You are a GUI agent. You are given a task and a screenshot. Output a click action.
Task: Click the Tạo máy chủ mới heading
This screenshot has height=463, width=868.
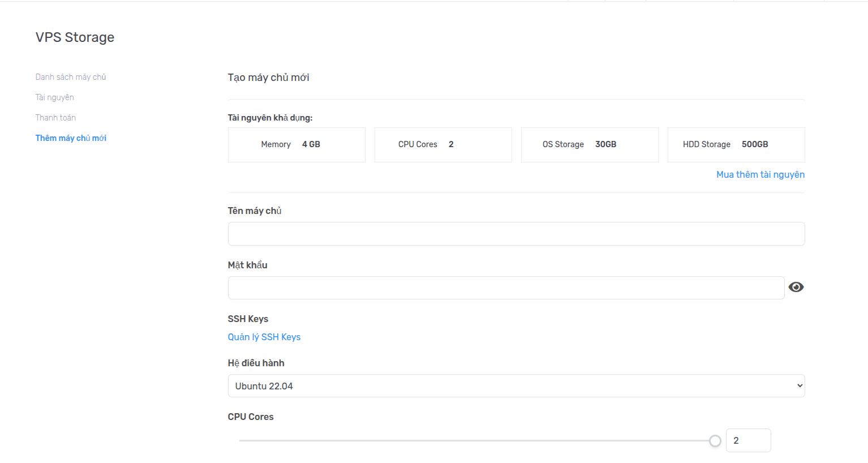coord(268,78)
